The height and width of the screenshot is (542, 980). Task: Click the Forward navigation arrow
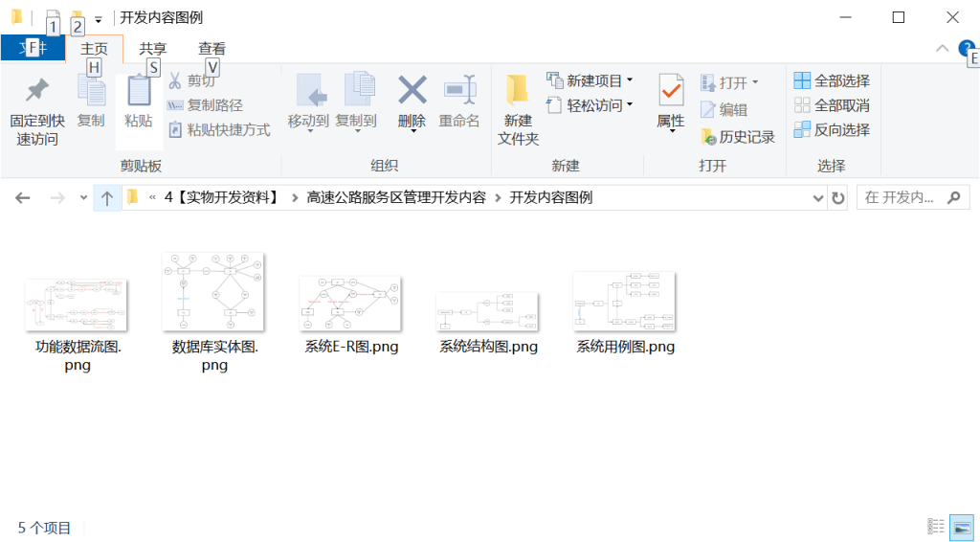pyautogui.click(x=57, y=198)
